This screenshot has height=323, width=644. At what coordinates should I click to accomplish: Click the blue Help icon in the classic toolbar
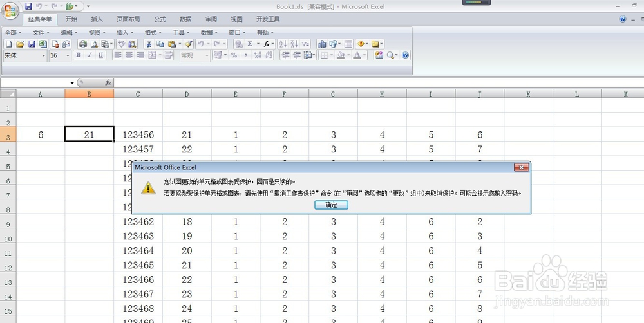pyautogui.click(x=405, y=55)
